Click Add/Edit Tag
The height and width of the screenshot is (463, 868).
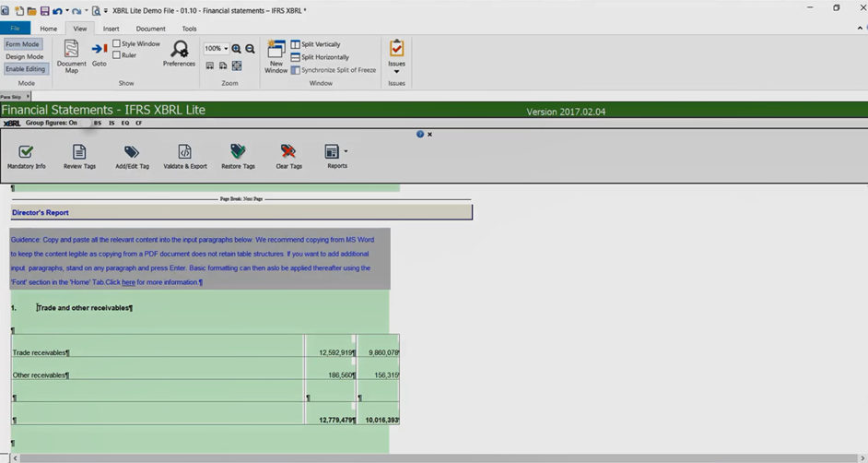(132, 157)
